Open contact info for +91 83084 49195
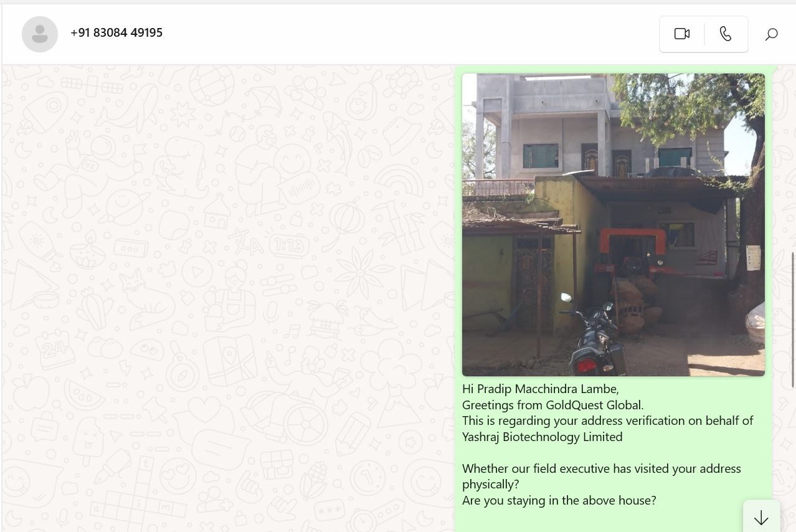The width and height of the screenshot is (796, 532). point(116,32)
